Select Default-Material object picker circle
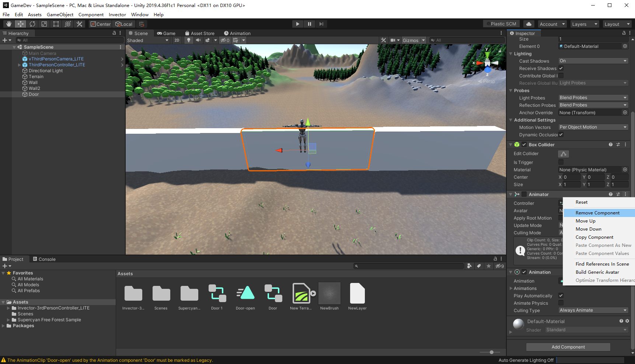Image resolution: width=635 pixels, height=364 pixels. (x=625, y=46)
